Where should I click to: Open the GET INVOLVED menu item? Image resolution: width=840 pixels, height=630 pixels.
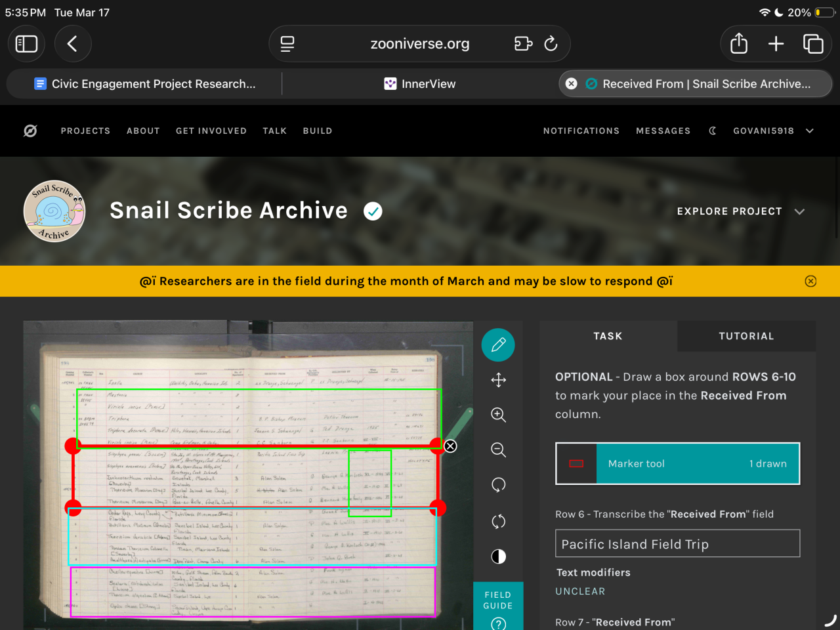click(211, 131)
